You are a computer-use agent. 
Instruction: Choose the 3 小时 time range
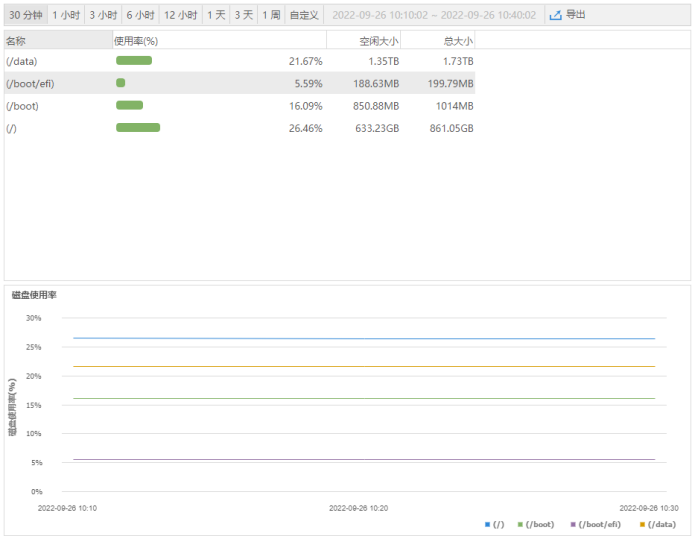(103, 15)
